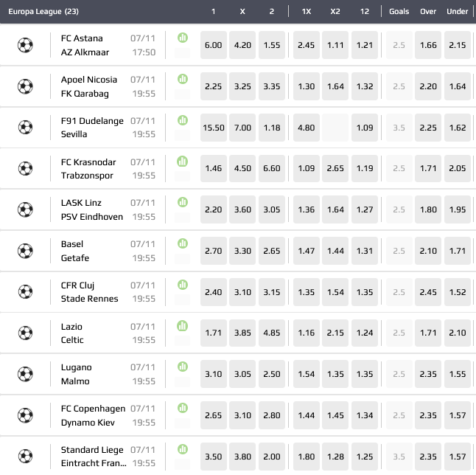Image resolution: width=476 pixels, height=475 pixels.
Task: Open statistics chart for Apoel Nicosia match
Action: tap(183, 79)
